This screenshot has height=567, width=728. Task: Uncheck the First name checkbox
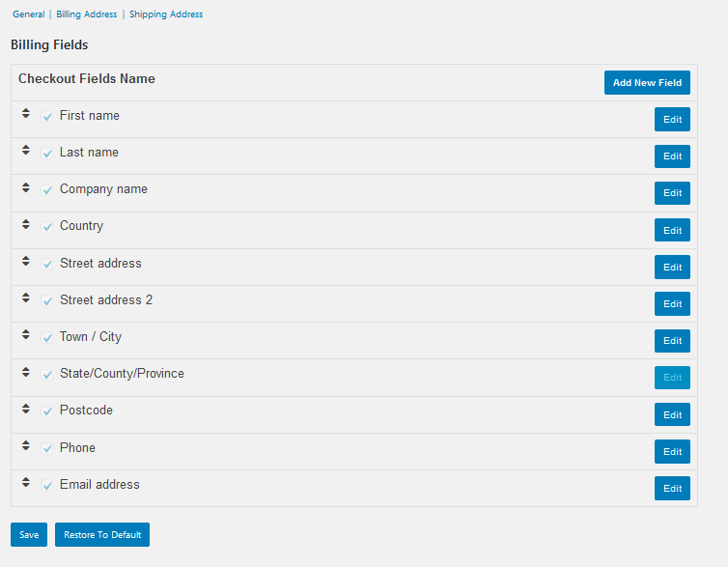[x=47, y=117]
